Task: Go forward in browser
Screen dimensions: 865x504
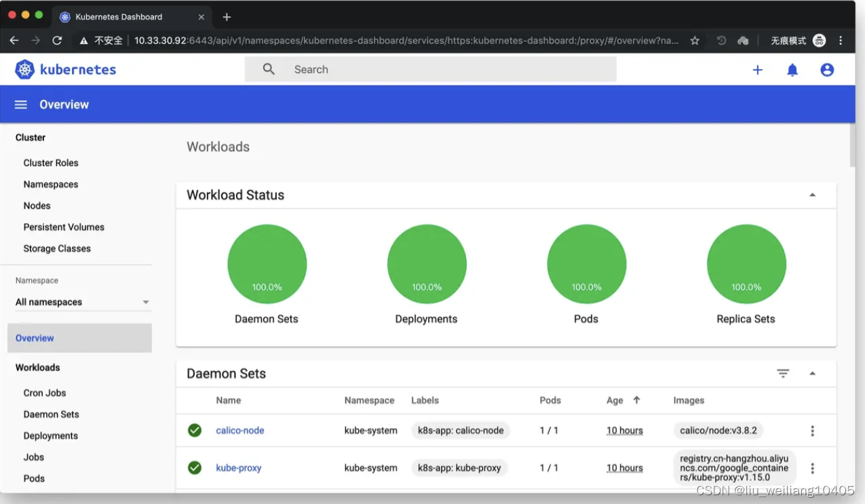Action: (x=35, y=41)
